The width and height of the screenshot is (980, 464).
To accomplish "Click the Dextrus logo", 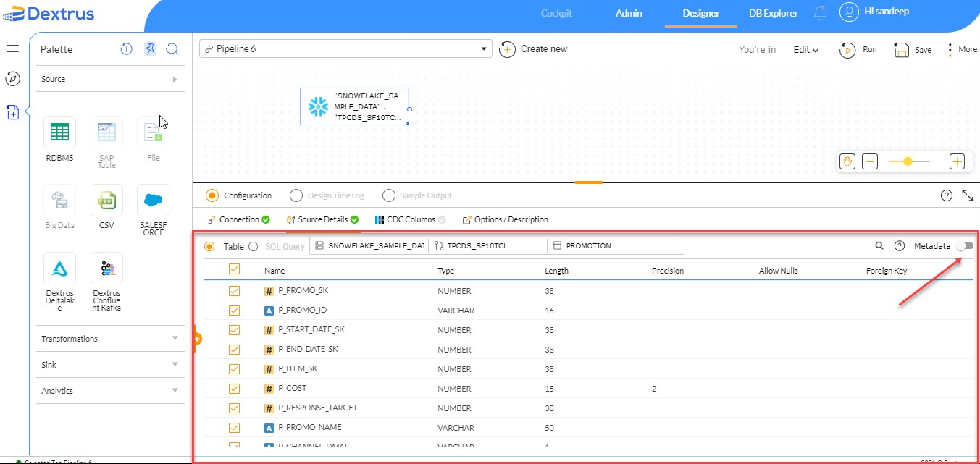I will (49, 13).
